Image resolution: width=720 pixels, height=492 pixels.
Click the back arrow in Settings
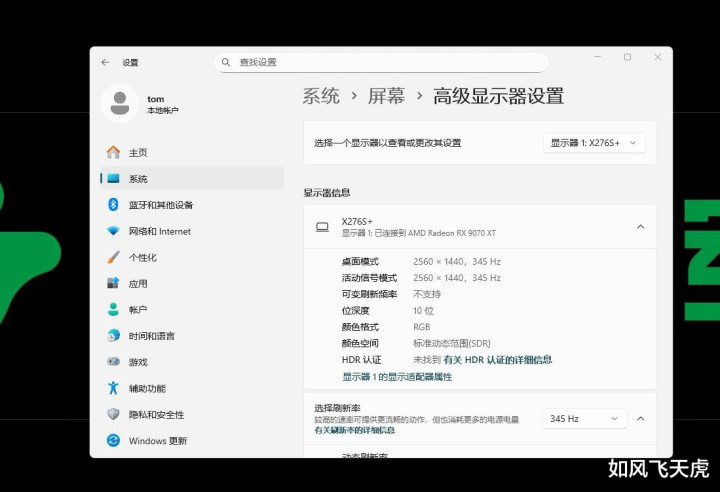coord(105,62)
